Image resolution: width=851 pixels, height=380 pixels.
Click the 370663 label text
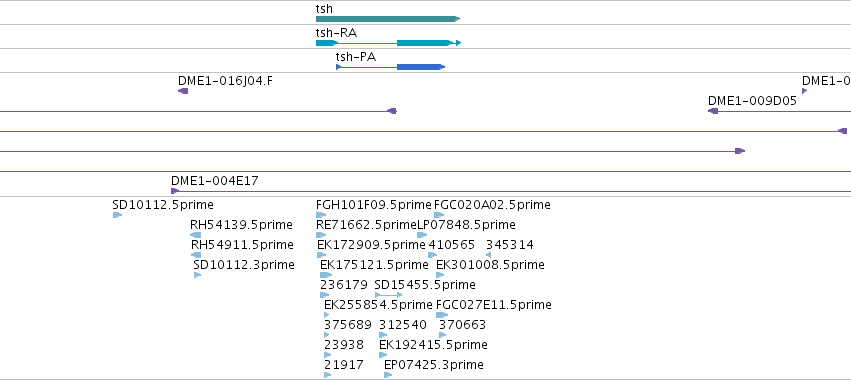pyautogui.click(x=462, y=325)
